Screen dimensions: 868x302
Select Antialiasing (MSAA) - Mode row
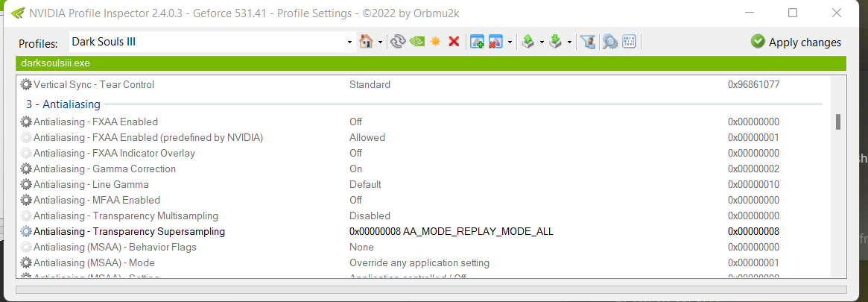pyautogui.click(x=423, y=262)
